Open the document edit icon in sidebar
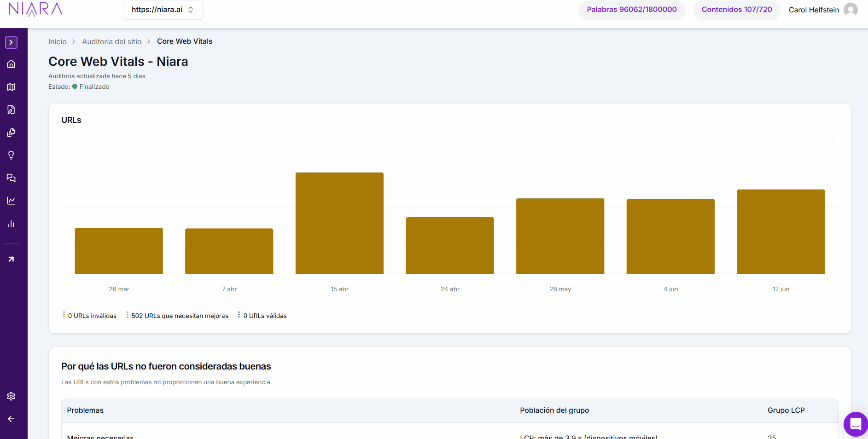868x439 pixels. [x=11, y=110]
